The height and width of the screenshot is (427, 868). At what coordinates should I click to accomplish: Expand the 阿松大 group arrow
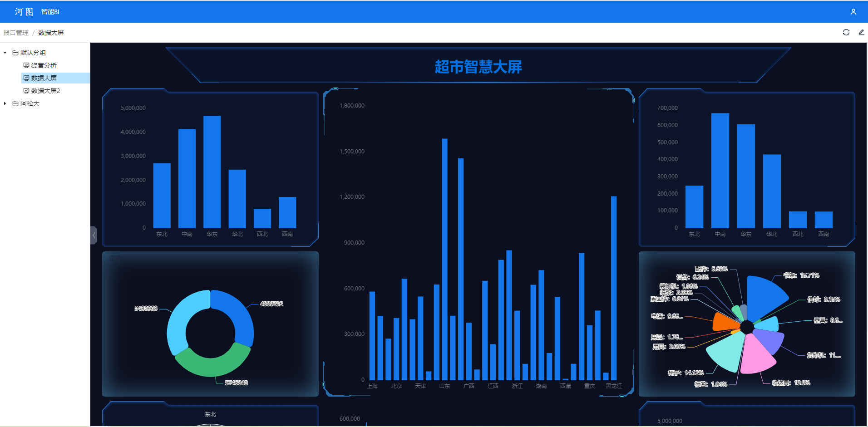pyautogui.click(x=5, y=103)
